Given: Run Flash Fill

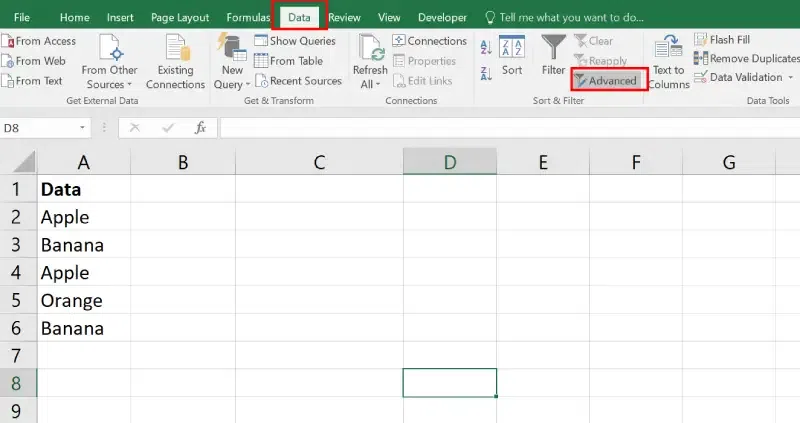Looking at the screenshot, I should (x=722, y=39).
